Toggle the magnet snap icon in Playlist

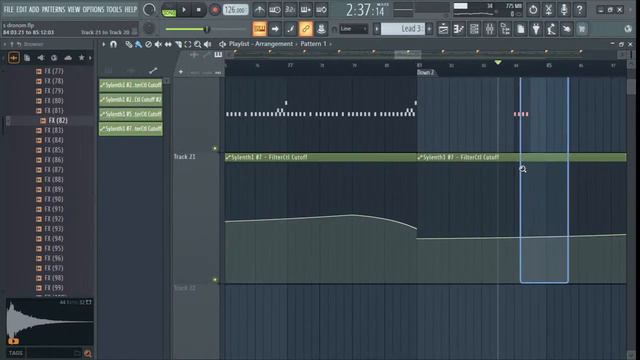pos(113,44)
